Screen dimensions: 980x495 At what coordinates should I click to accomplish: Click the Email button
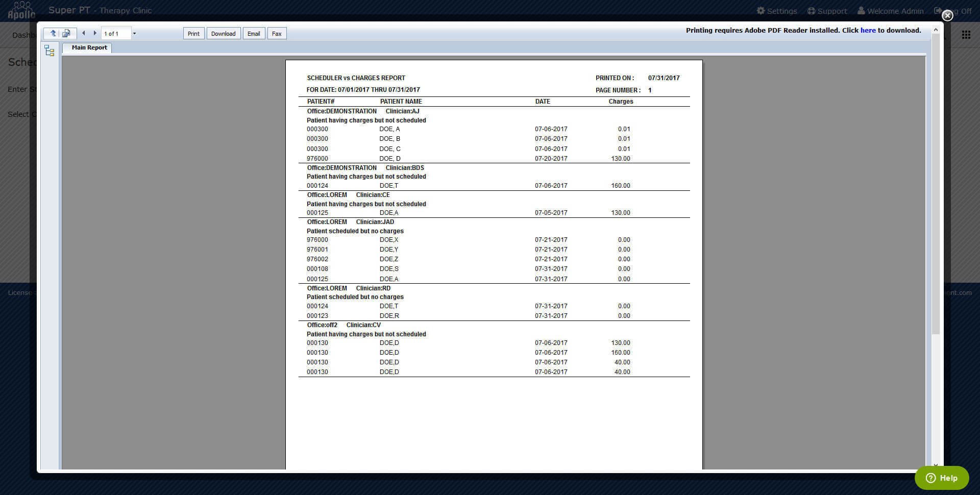[254, 34]
